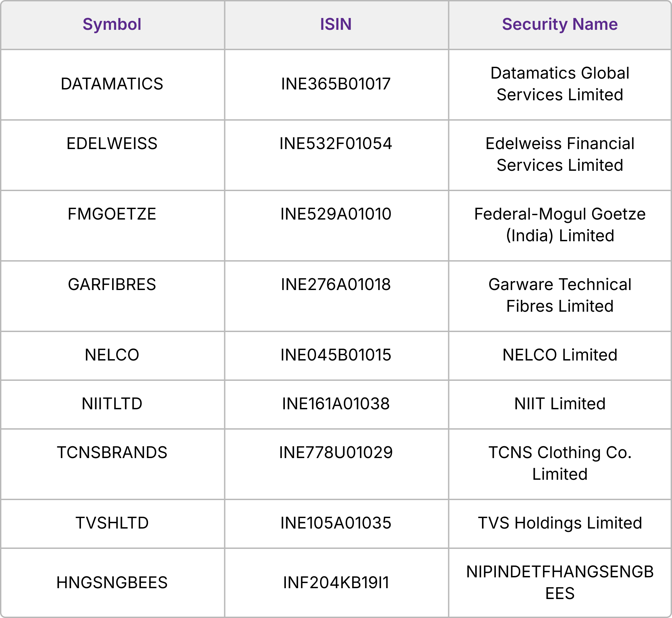Click ISIN INE529A01010 cell
Screen dimensions: 672x618
pyautogui.click(x=336, y=214)
